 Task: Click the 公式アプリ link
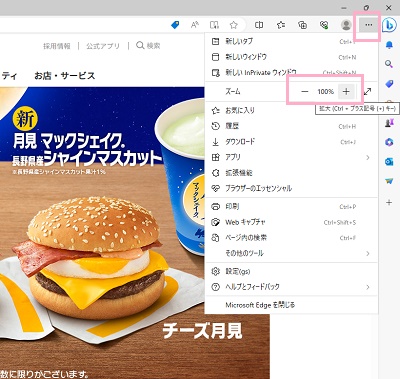(103, 46)
